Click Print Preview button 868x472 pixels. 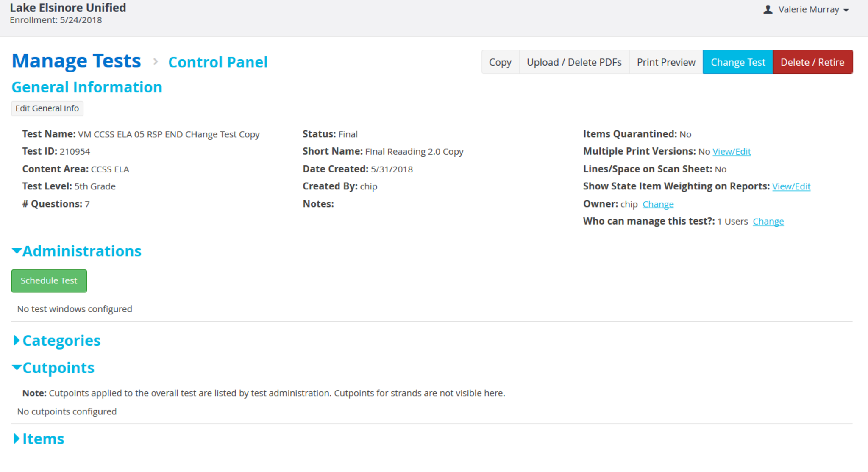(666, 62)
